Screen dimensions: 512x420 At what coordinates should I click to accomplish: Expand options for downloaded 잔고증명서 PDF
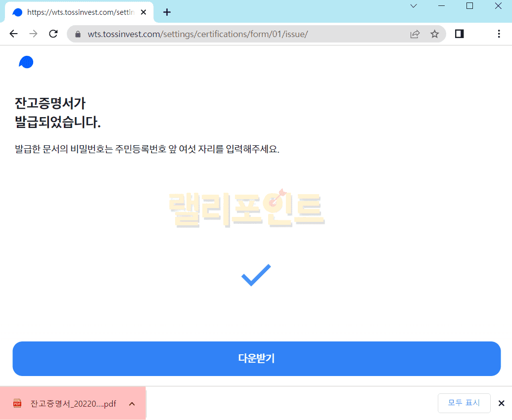(132, 404)
